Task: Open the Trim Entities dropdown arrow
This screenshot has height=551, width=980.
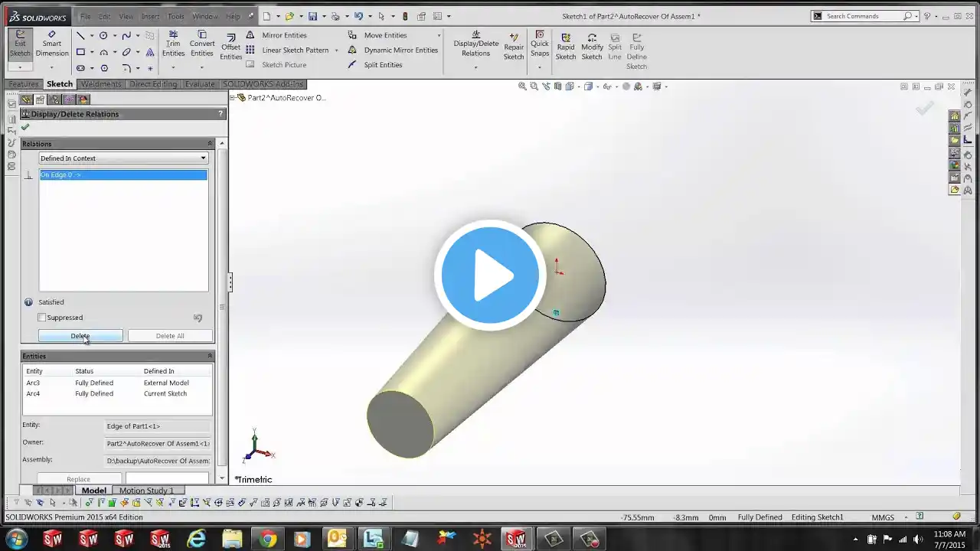Action: tap(174, 67)
